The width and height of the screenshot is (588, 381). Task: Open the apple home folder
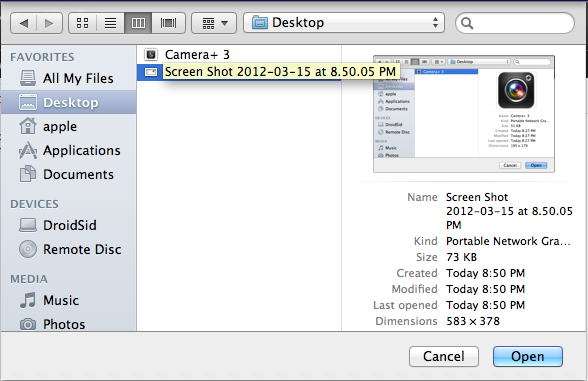click(69, 126)
